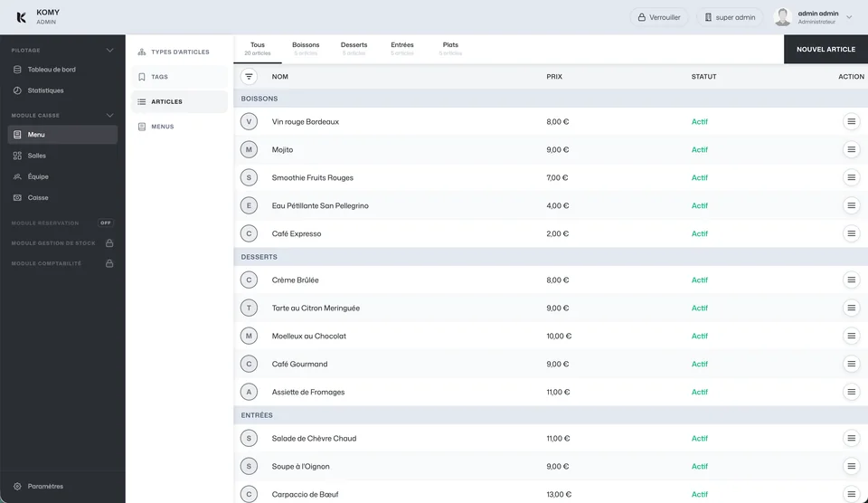Click the Smoothie Fruits Rouges item name
The image size is (868, 503).
312,178
